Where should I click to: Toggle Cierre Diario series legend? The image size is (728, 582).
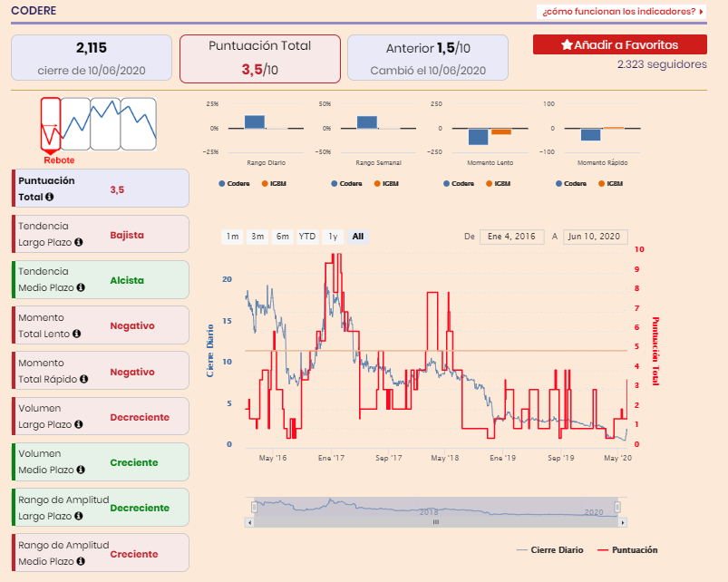pyautogui.click(x=549, y=550)
